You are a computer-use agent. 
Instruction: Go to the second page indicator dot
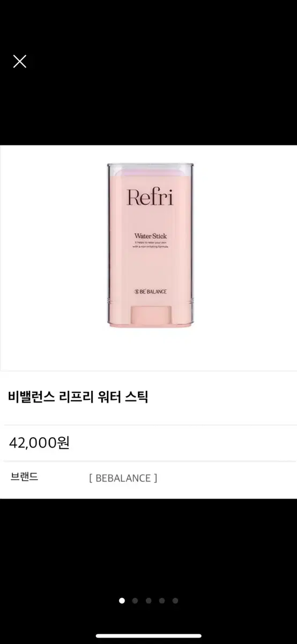pyautogui.click(x=135, y=601)
